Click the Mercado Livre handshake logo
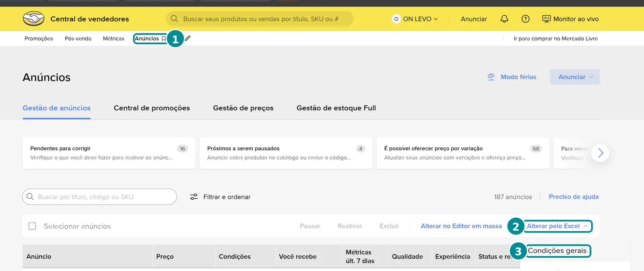This screenshot has width=644, height=271. (34, 19)
